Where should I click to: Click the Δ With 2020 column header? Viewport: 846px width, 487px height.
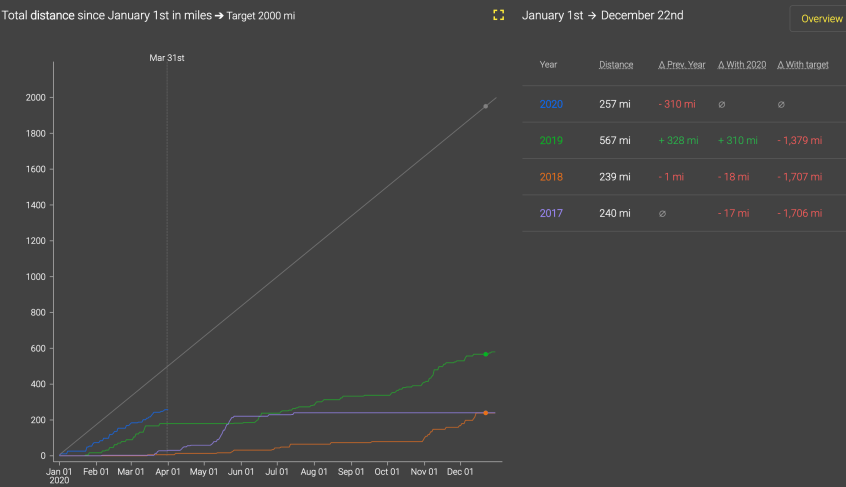tap(742, 65)
